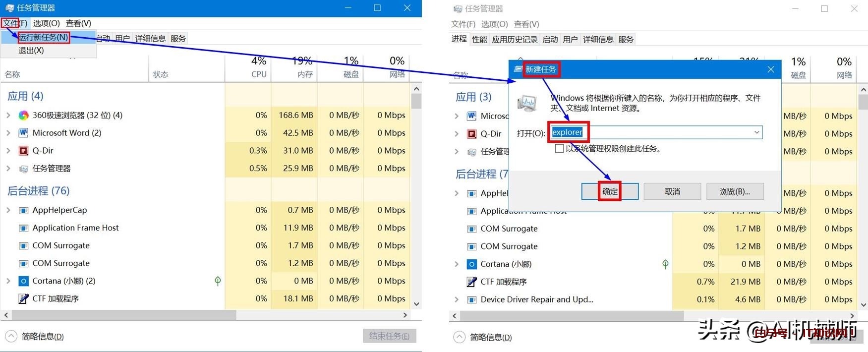This screenshot has width=868, height=352.
Task: Click the 浏览(B)... button
Action: pos(735,192)
